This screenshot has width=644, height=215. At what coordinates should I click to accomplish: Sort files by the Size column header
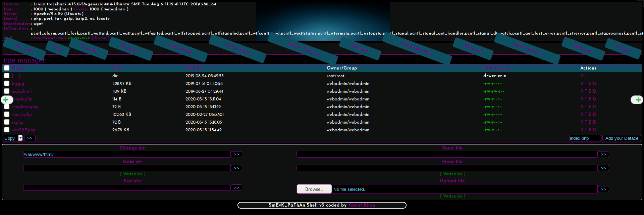117,68
